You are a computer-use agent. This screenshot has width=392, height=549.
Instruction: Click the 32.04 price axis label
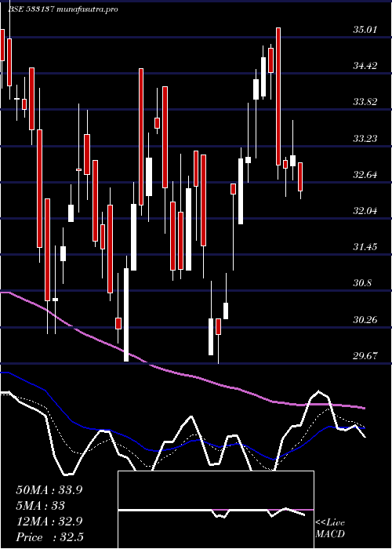[x=365, y=211]
